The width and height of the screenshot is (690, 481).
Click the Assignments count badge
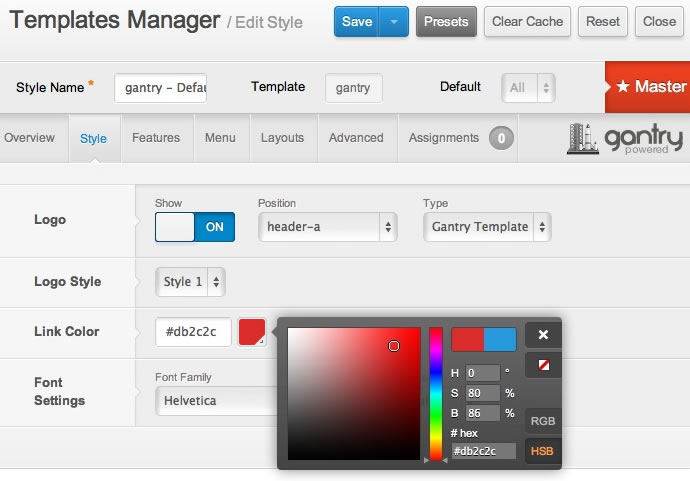(x=502, y=138)
